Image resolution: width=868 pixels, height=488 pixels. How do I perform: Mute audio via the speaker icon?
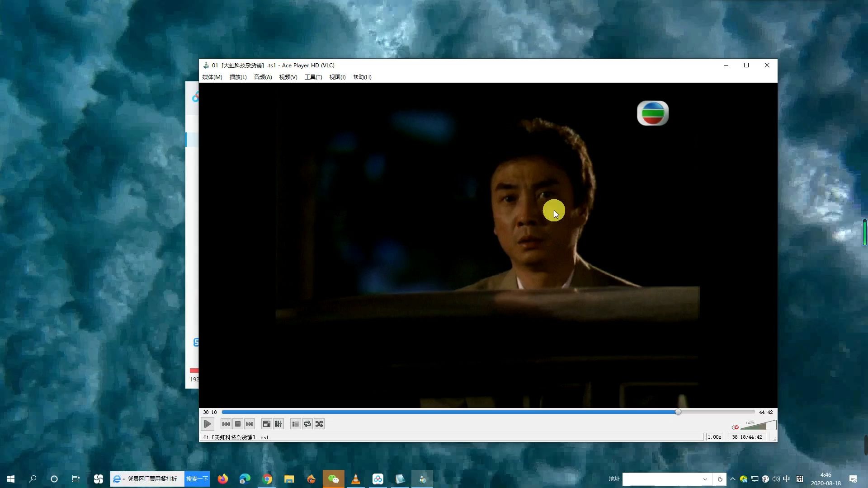pyautogui.click(x=735, y=427)
